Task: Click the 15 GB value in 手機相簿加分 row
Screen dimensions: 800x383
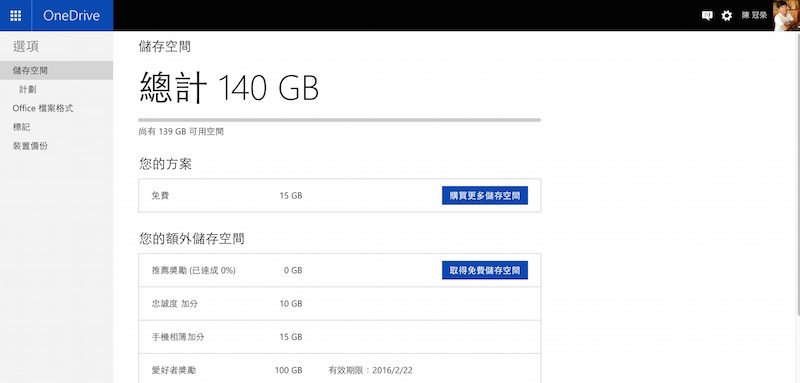Action: (x=291, y=337)
